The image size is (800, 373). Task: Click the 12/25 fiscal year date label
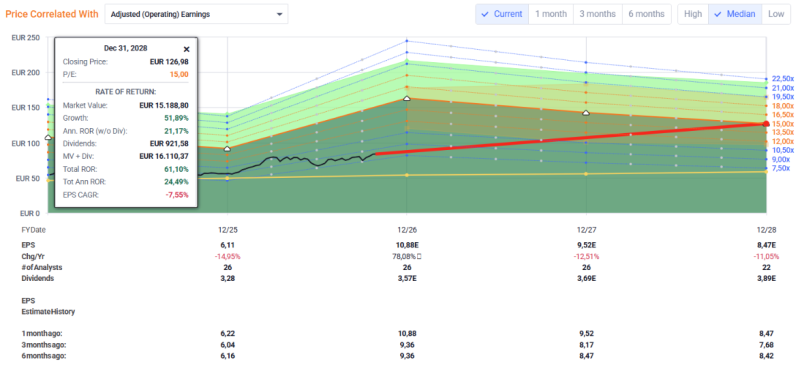pos(228,230)
